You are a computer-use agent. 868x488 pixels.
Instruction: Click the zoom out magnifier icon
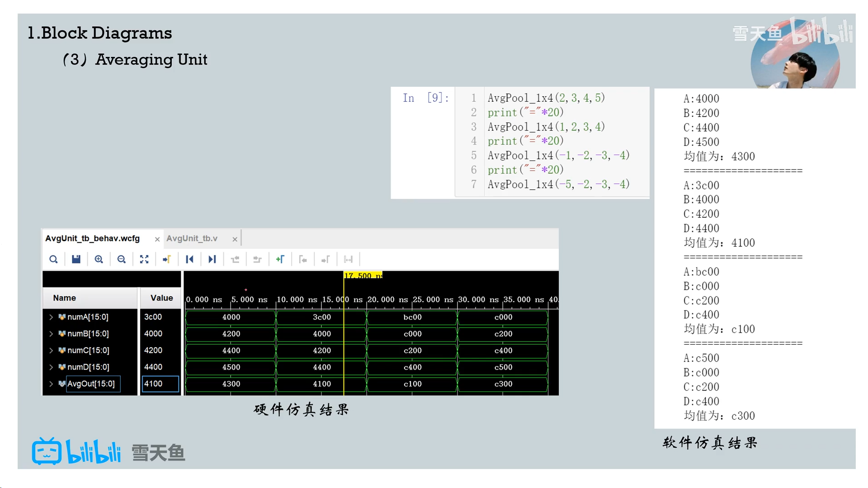121,259
